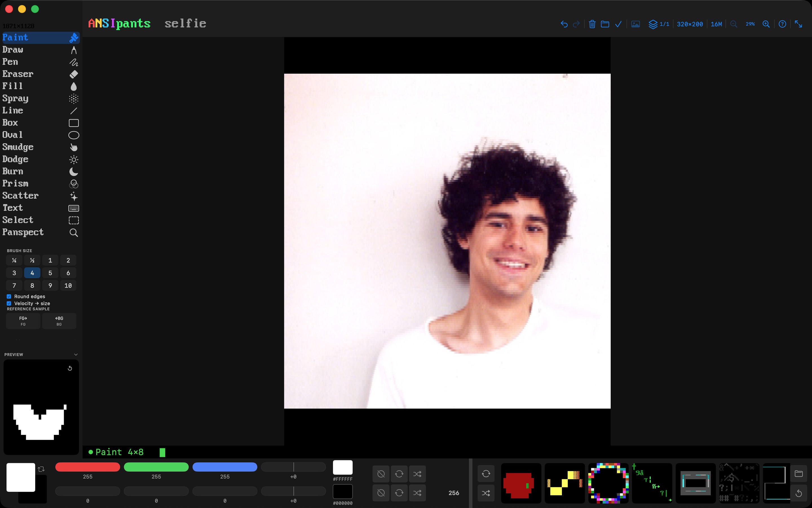Viewport: 812px width, 508px height.
Task: Click the trash icon to clear canvas
Action: coord(592,24)
